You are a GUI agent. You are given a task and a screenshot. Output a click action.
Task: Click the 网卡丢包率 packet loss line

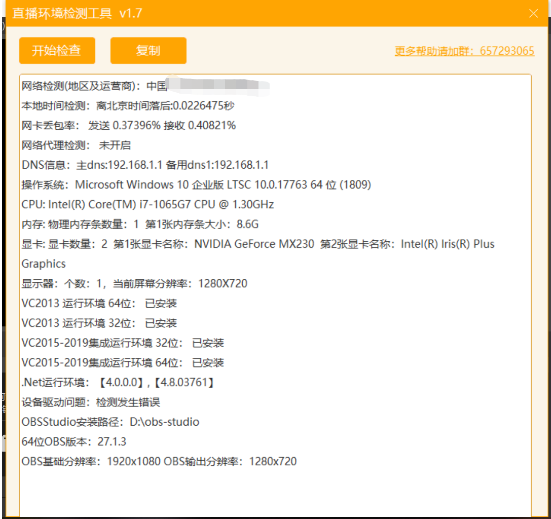click(x=129, y=125)
